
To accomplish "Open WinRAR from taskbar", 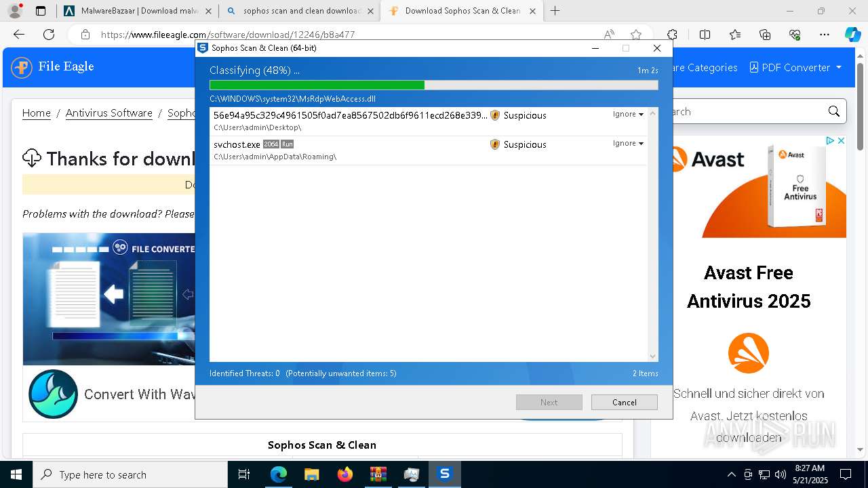I will [378, 474].
